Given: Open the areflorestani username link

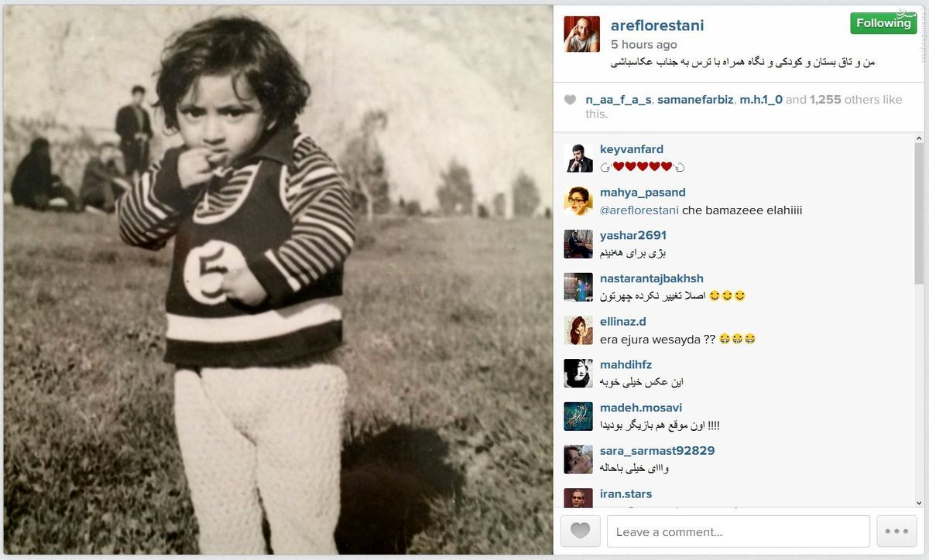Looking at the screenshot, I should click(x=657, y=26).
